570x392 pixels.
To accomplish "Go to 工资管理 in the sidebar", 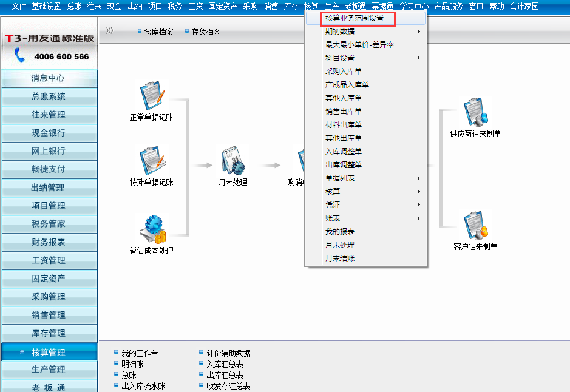I will tap(49, 260).
